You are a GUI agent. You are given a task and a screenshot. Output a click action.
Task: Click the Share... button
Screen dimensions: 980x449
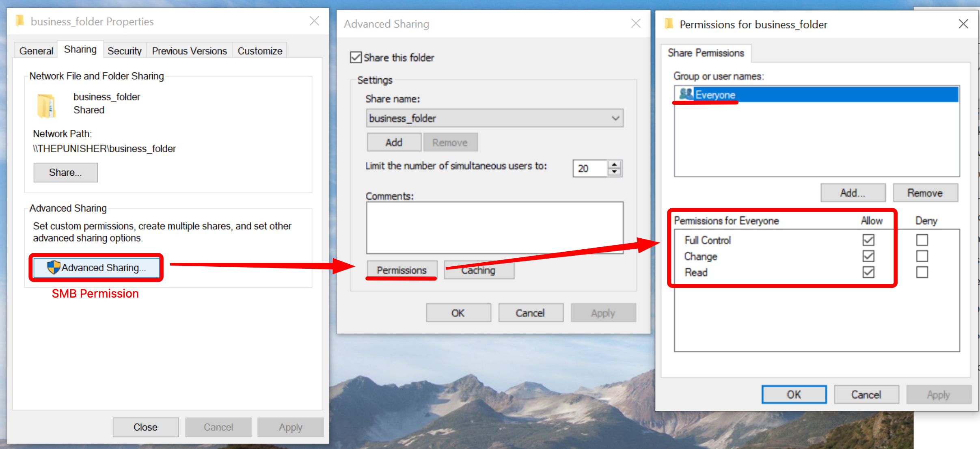point(65,173)
